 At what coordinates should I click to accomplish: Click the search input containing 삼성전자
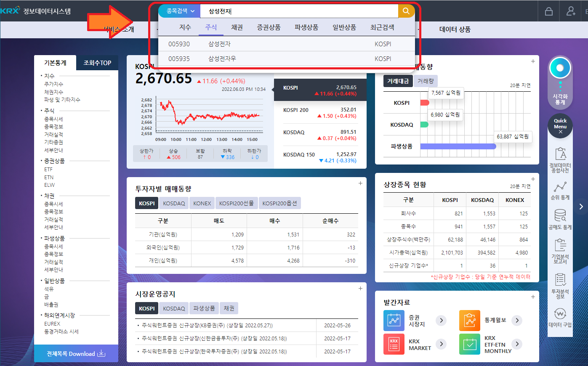click(x=299, y=11)
